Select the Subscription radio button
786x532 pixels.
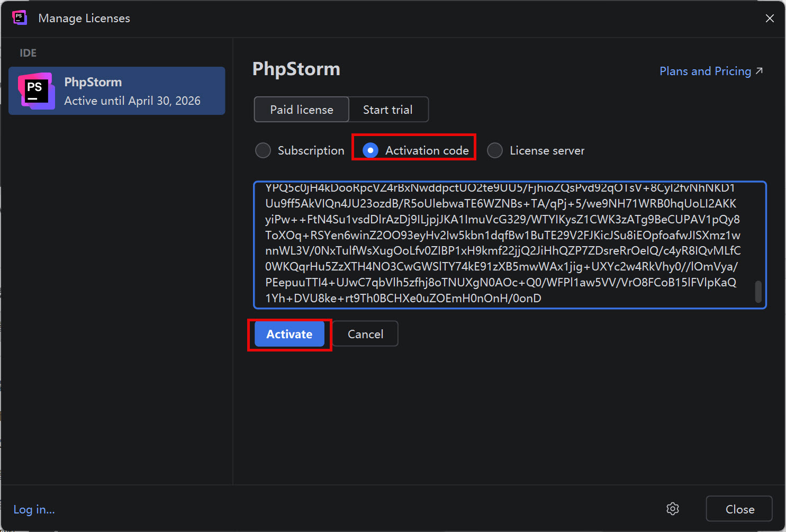pos(263,150)
